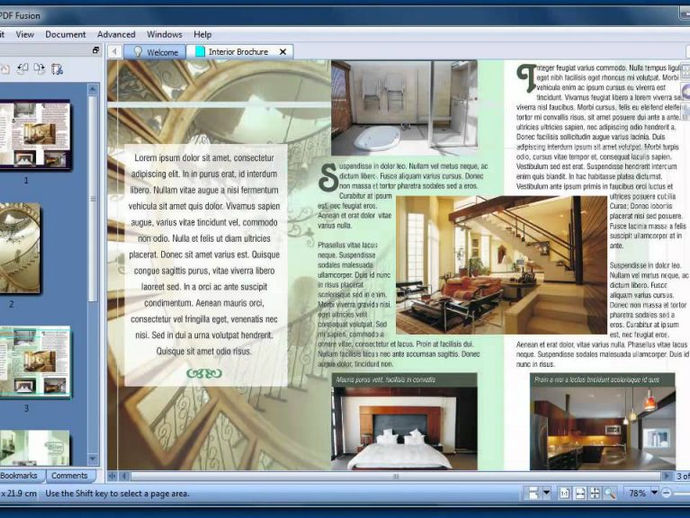The image size is (690, 518).
Task: Click the document horizontal scrollbar thumb
Action: 396,476
